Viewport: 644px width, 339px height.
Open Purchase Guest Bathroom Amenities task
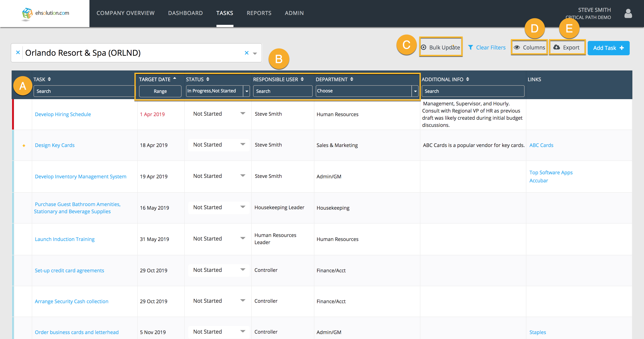pyautogui.click(x=77, y=208)
